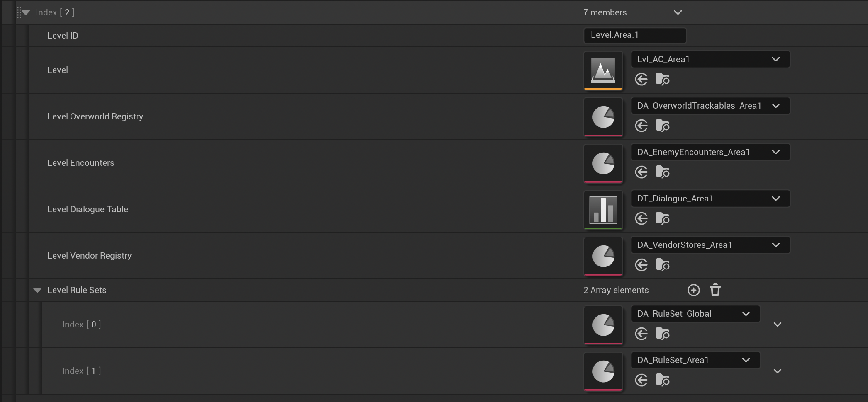This screenshot has height=402, width=868.
Task: Collapse the Level Rule Sets array
Action: pyautogui.click(x=37, y=290)
